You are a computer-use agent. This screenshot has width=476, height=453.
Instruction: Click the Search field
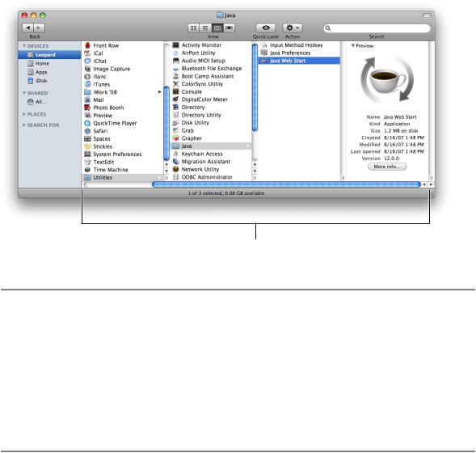(x=377, y=28)
